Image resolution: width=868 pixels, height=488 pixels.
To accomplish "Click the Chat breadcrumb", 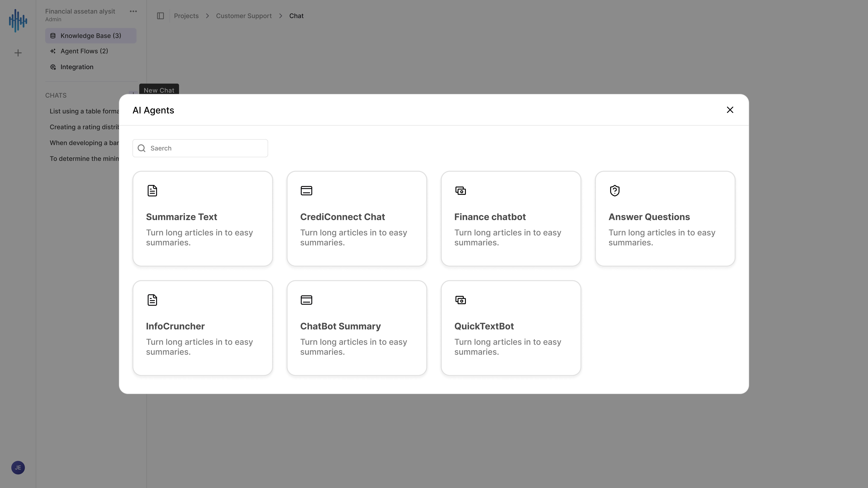I will (x=297, y=16).
